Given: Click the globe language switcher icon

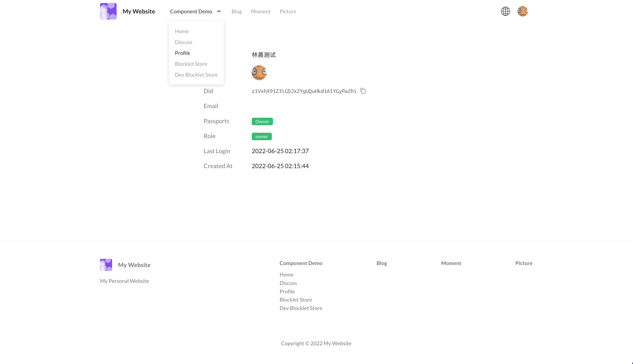Looking at the screenshot, I should click(x=505, y=11).
